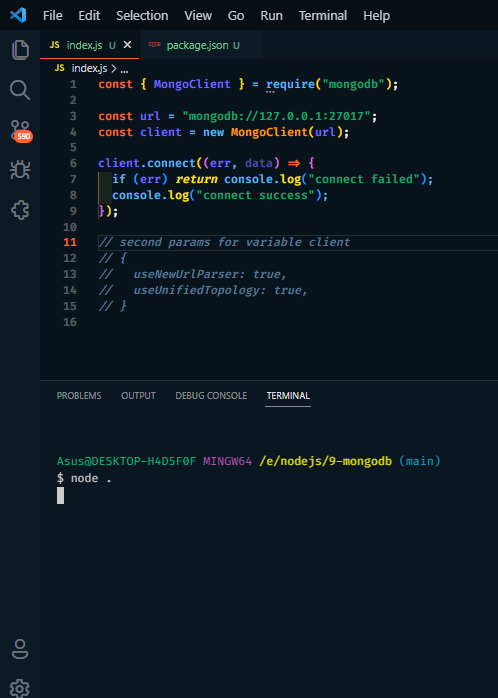Show the OUTPUT panel tab

click(138, 396)
